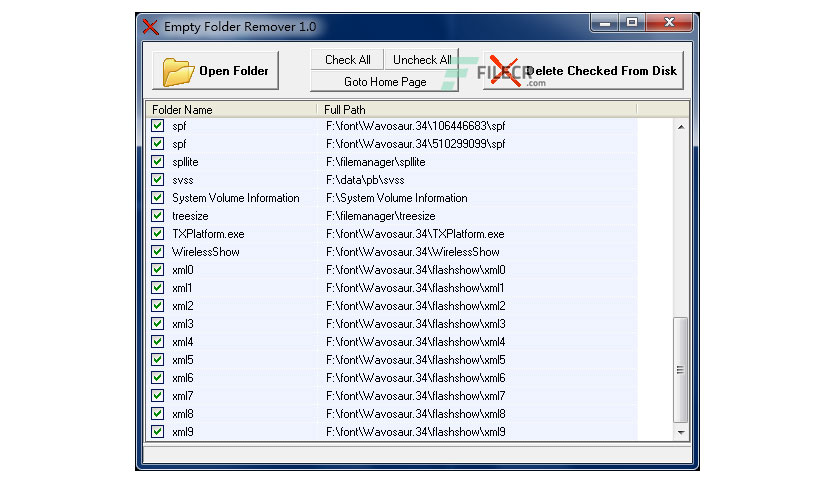This screenshot has height=484, width=836.
Task: Uncheck the spllite folder checkbox
Action: (x=157, y=162)
